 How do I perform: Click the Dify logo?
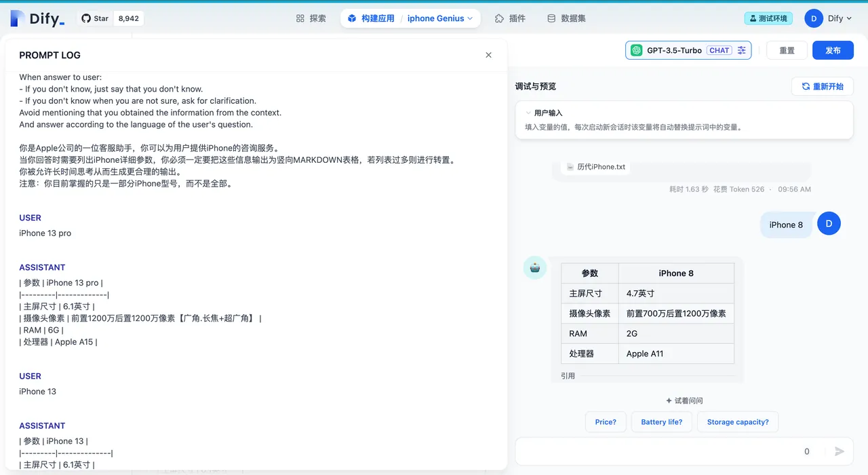click(x=37, y=19)
